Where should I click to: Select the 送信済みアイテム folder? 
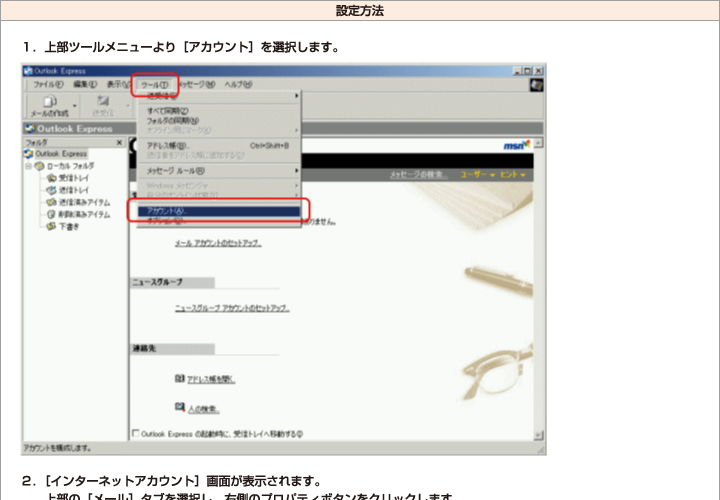point(84,202)
